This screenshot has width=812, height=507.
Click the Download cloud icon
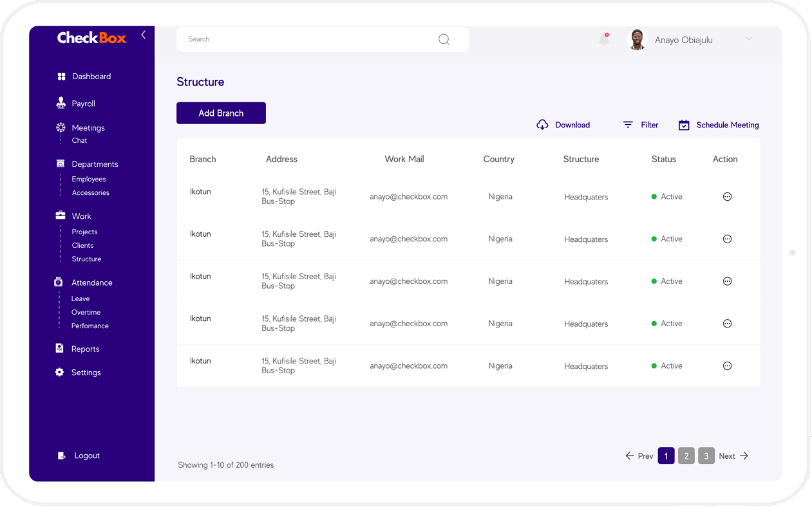click(x=542, y=125)
